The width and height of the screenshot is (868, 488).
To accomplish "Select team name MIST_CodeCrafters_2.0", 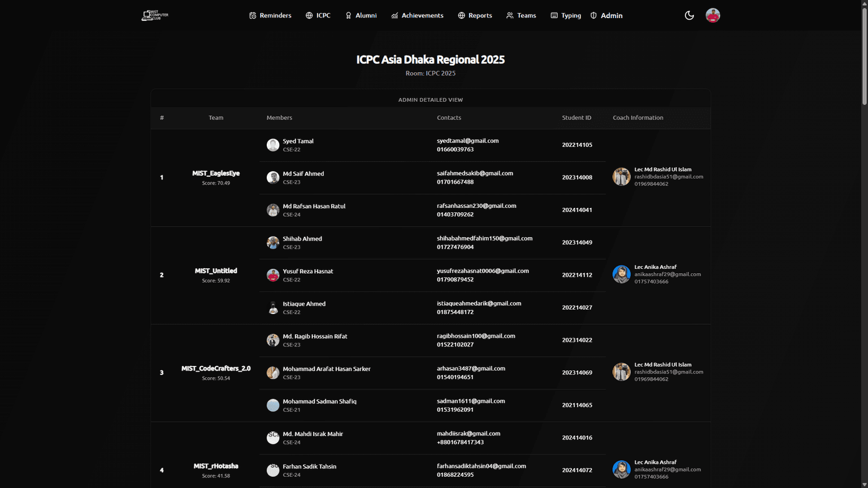I will [216, 368].
